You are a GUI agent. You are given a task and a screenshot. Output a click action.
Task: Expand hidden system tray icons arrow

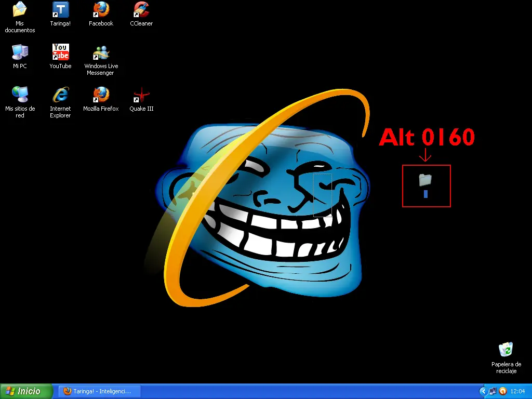(x=483, y=391)
